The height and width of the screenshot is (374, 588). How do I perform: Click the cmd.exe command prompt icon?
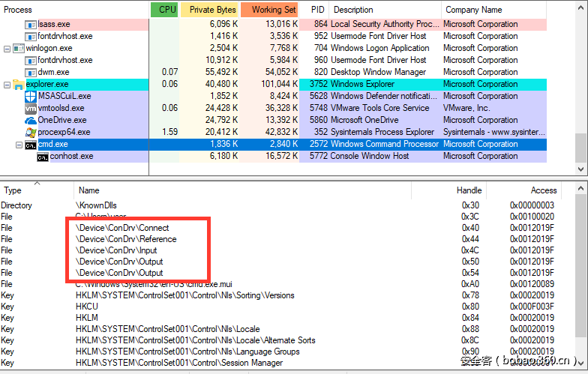[31, 144]
